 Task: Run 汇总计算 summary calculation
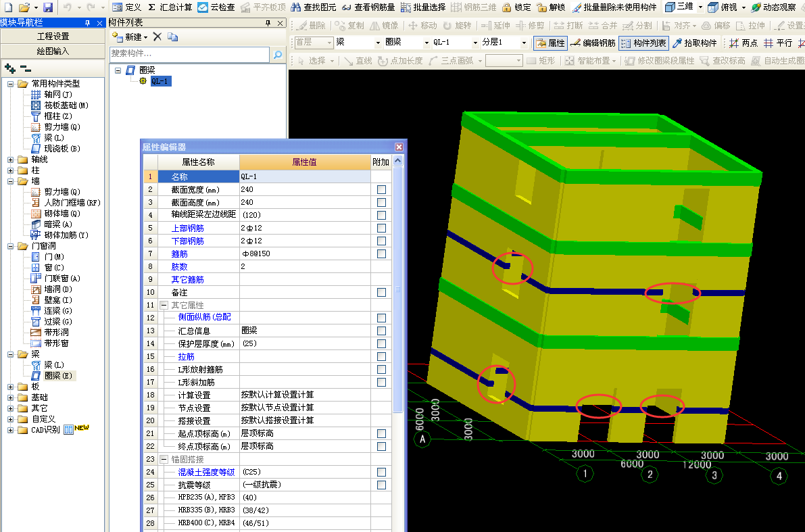170,7
